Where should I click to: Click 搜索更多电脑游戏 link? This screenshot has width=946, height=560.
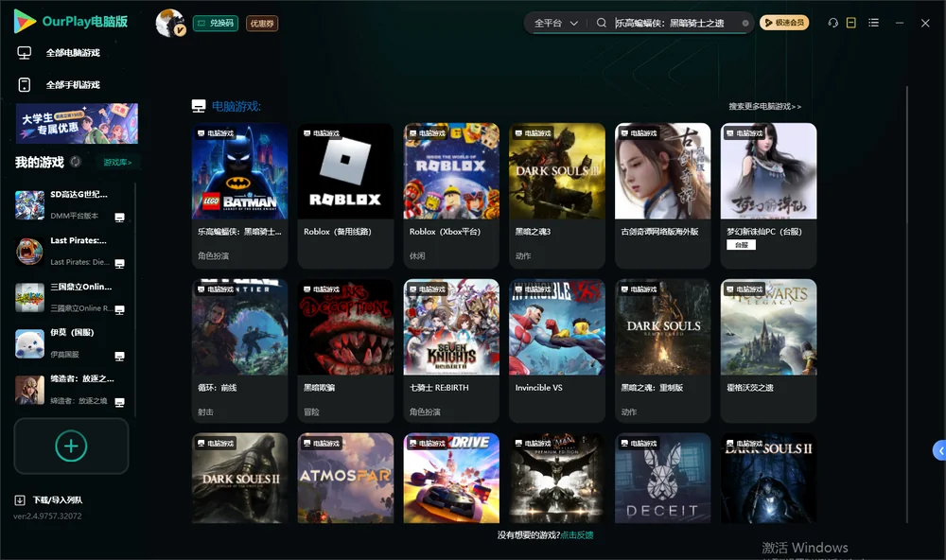pos(765,106)
